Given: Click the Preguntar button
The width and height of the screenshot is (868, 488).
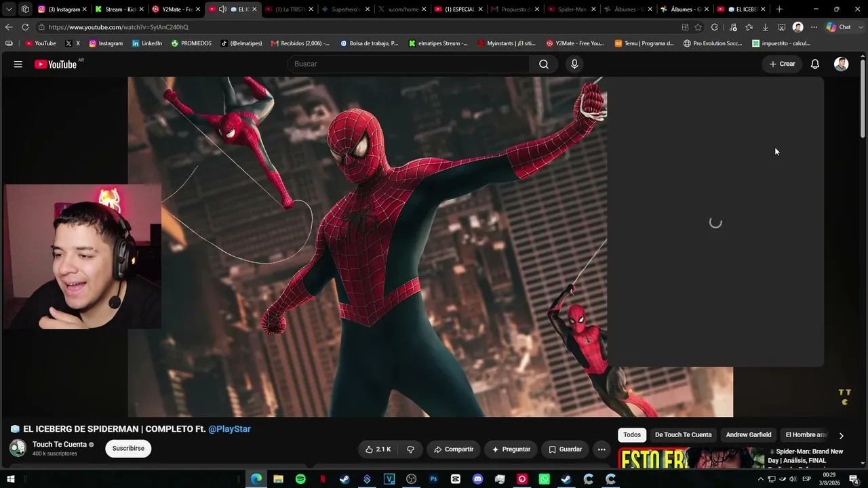Looking at the screenshot, I should click(x=511, y=449).
